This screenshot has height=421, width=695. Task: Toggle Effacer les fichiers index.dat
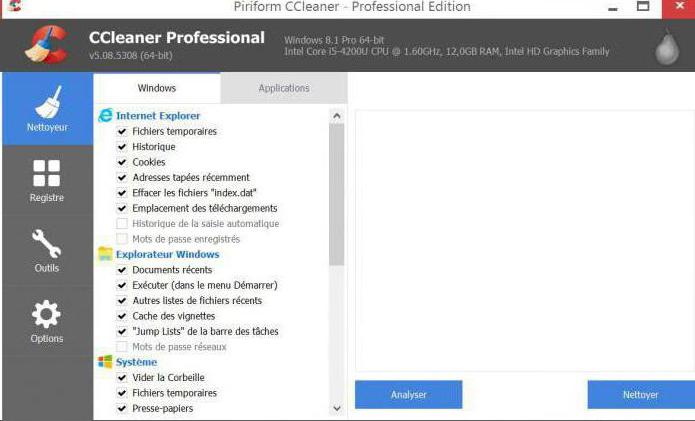pos(122,193)
